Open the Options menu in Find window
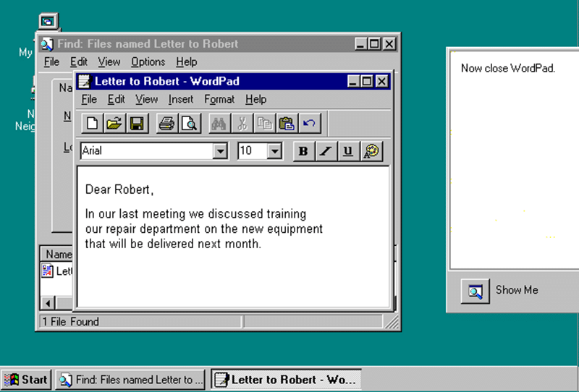The height and width of the screenshot is (392, 579). (148, 61)
